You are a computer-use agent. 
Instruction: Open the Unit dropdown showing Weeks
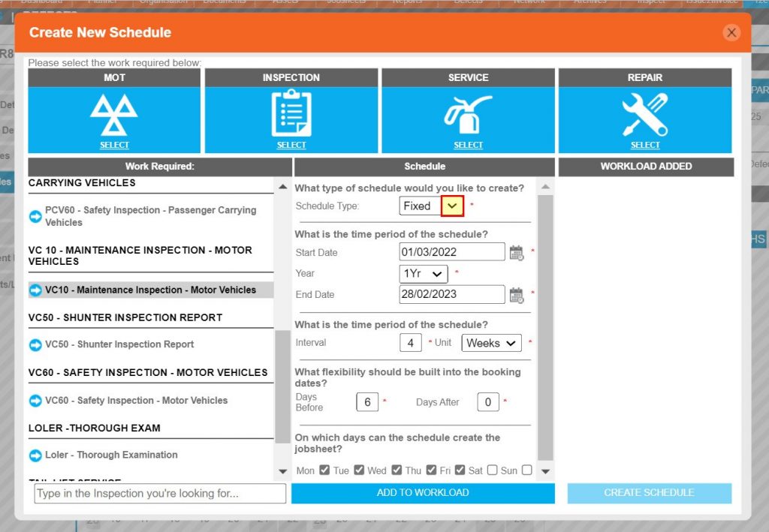pos(491,343)
